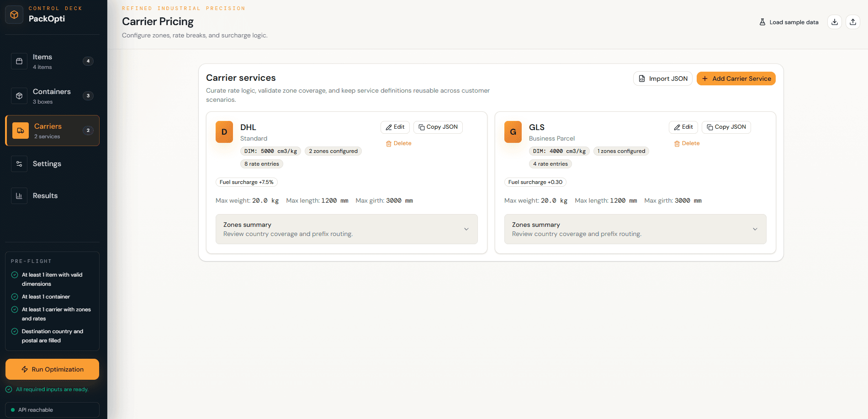Click GLS 'Business Parcel' service name

click(x=552, y=138)
